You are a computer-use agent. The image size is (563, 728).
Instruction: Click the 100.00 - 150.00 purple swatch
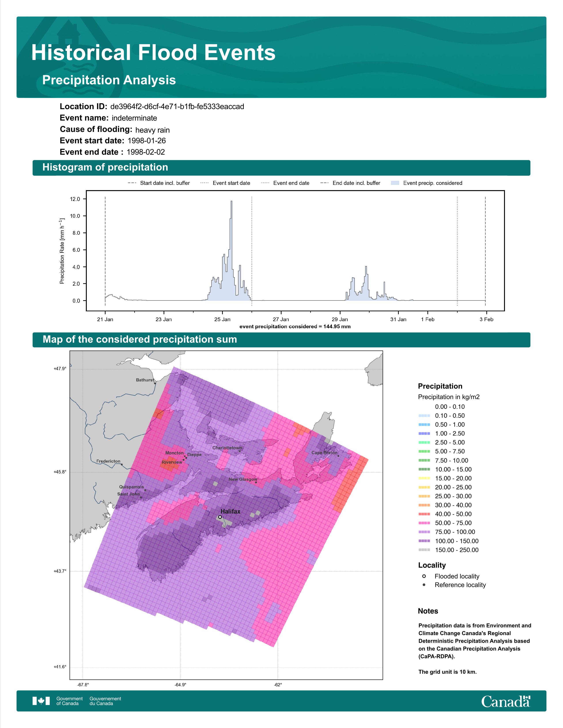424,541
